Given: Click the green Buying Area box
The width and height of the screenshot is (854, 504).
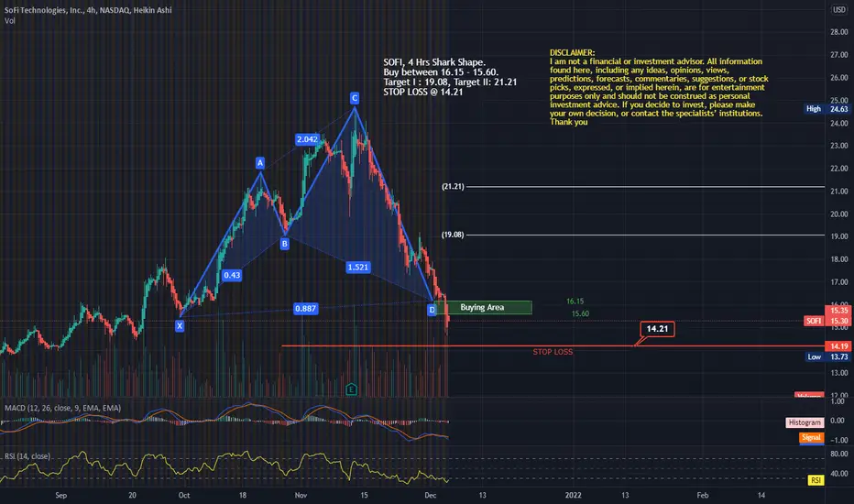Looking at the screenshot, I should pyautogui.click(x=483, y=307).
